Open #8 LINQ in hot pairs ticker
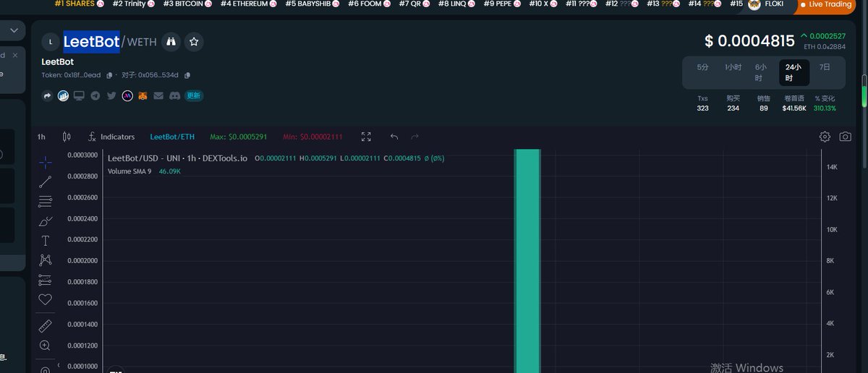The height and width of the screenshot is (373, 868). [457, 4]
